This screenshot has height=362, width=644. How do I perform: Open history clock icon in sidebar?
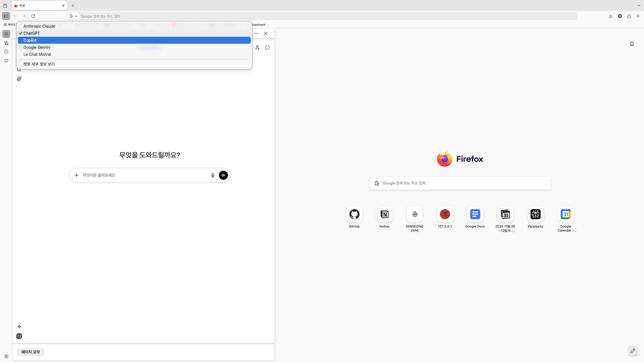(6, 52)
